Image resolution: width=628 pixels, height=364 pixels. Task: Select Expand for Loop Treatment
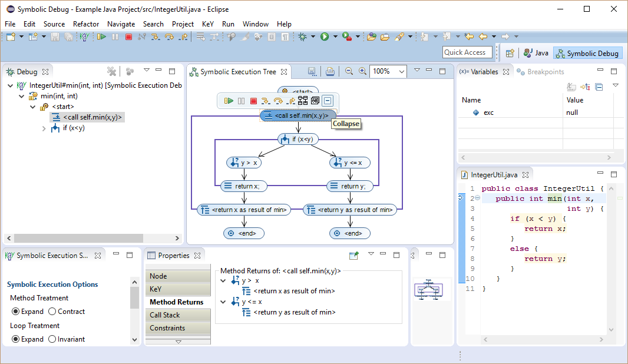tap(16, 339)
